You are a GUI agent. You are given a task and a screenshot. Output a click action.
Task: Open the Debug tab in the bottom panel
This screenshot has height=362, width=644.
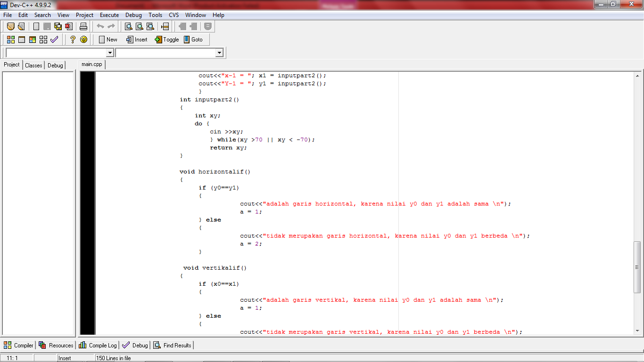tap(135, 346)
